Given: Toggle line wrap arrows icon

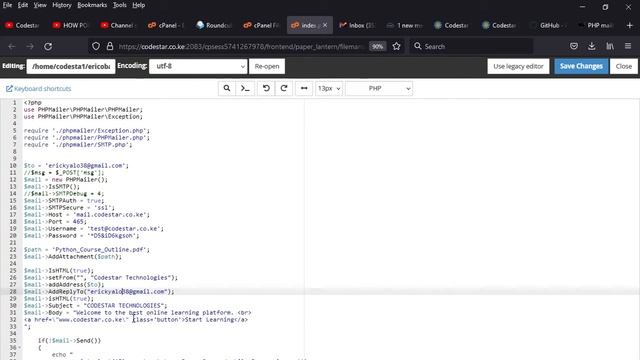Looking at the screenshot, I should [304, 89].
